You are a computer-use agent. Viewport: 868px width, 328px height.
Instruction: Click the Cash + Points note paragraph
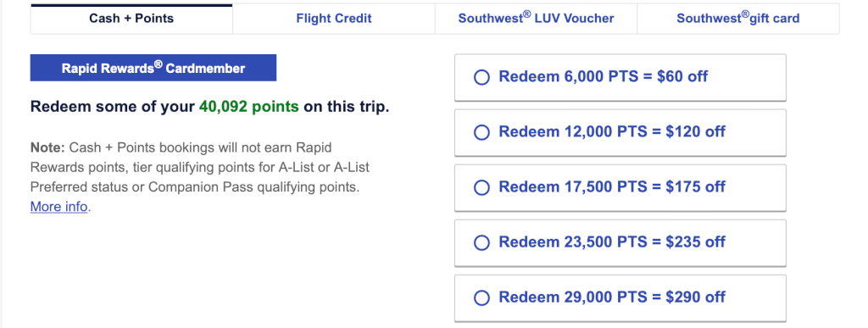click(x=200, y=177)
